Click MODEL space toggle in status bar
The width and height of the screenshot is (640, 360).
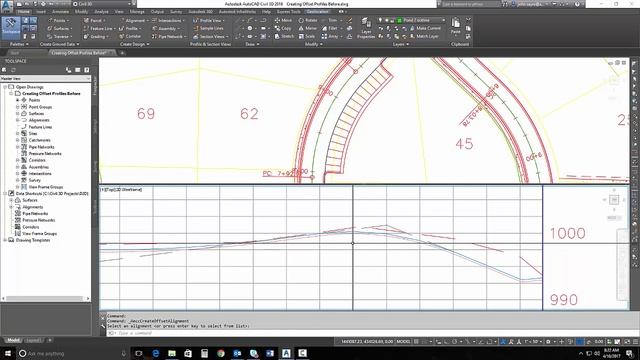403,341
